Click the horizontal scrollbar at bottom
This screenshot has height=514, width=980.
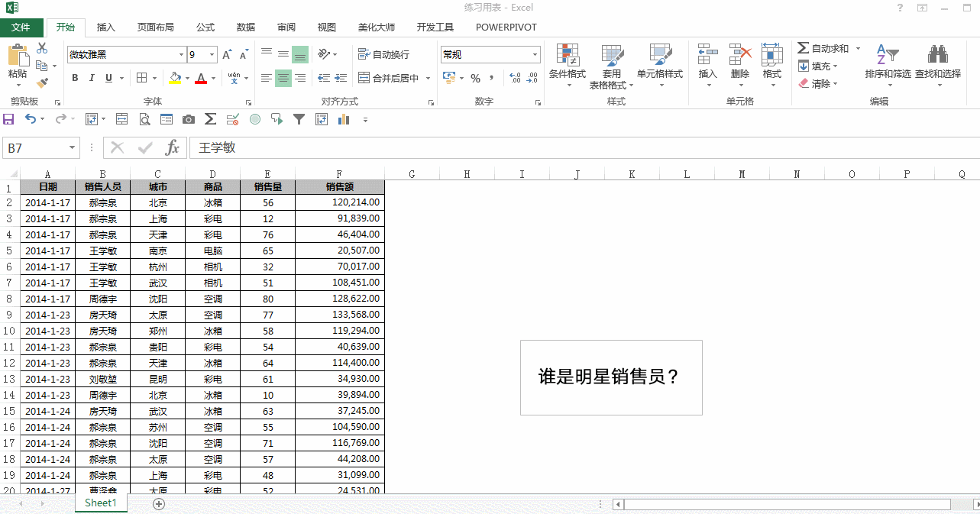point(788,504)
